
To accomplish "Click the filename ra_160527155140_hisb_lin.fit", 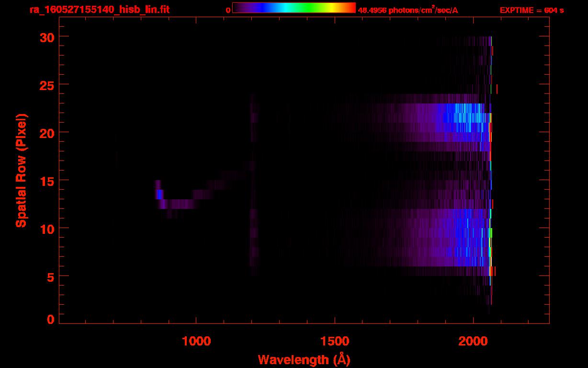I will point(101,10).
